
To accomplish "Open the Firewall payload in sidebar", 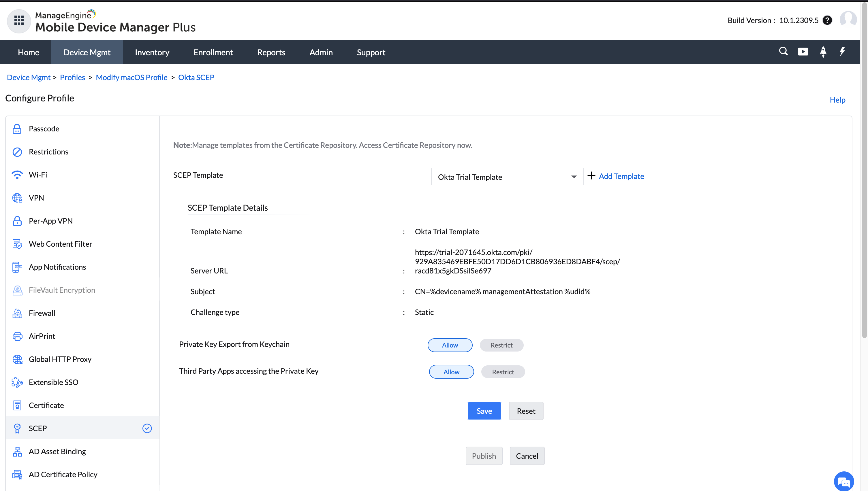I will click(42, 313).
